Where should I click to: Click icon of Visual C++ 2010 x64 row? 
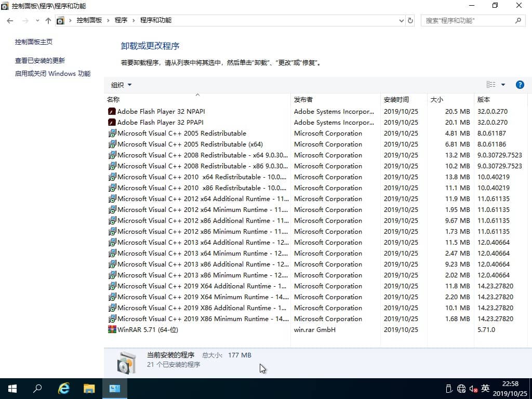tap(112, 177)
